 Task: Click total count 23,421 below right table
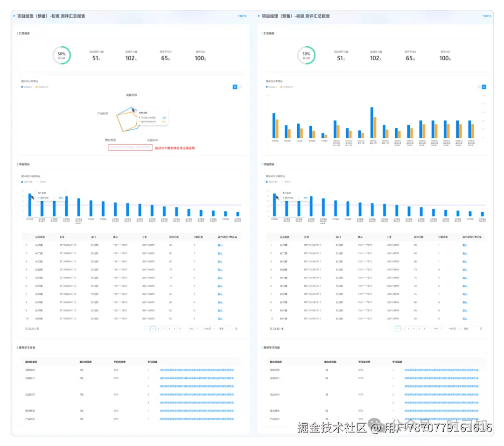277,329
